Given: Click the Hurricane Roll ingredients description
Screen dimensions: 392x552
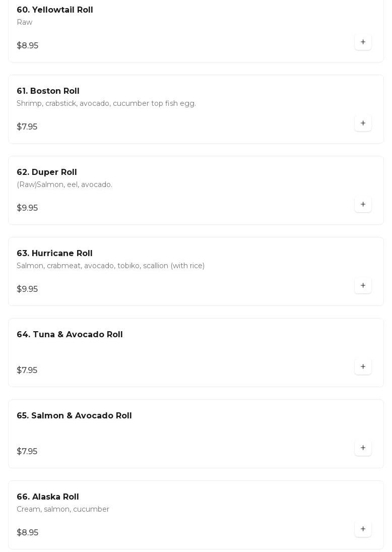Looking at the screenshot, I should tap(110, 266).
